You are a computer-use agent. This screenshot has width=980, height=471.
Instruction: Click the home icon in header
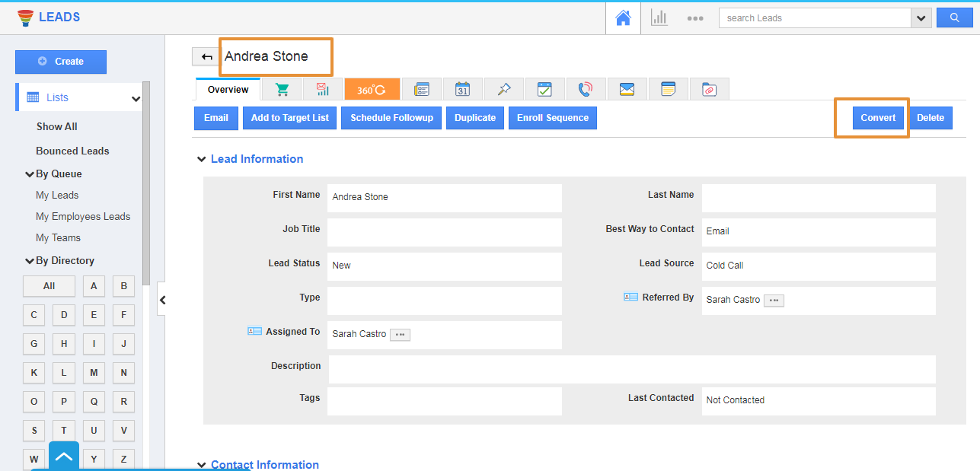(x=623, y=18)
